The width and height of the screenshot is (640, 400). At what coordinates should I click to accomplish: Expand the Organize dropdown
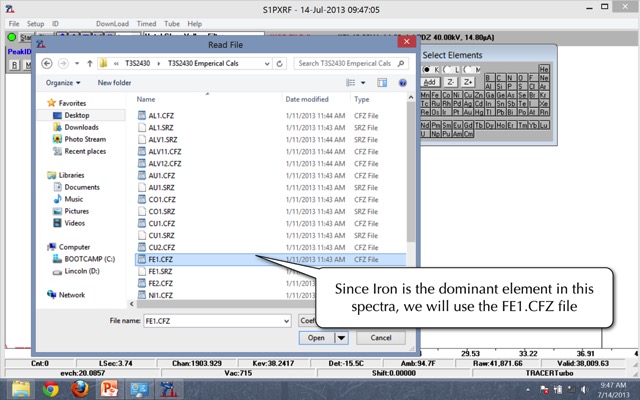(x=64, y=83)
